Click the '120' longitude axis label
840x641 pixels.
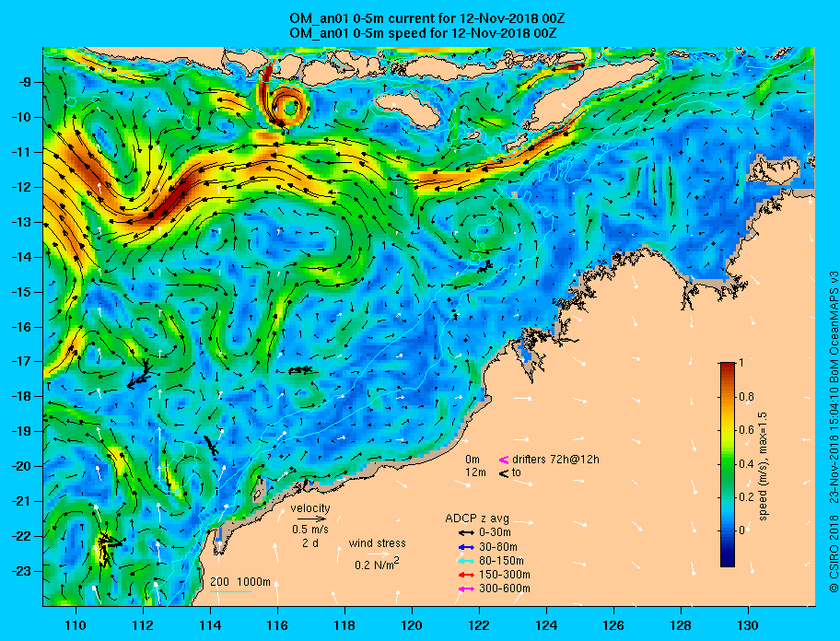(x=412, y=625)
